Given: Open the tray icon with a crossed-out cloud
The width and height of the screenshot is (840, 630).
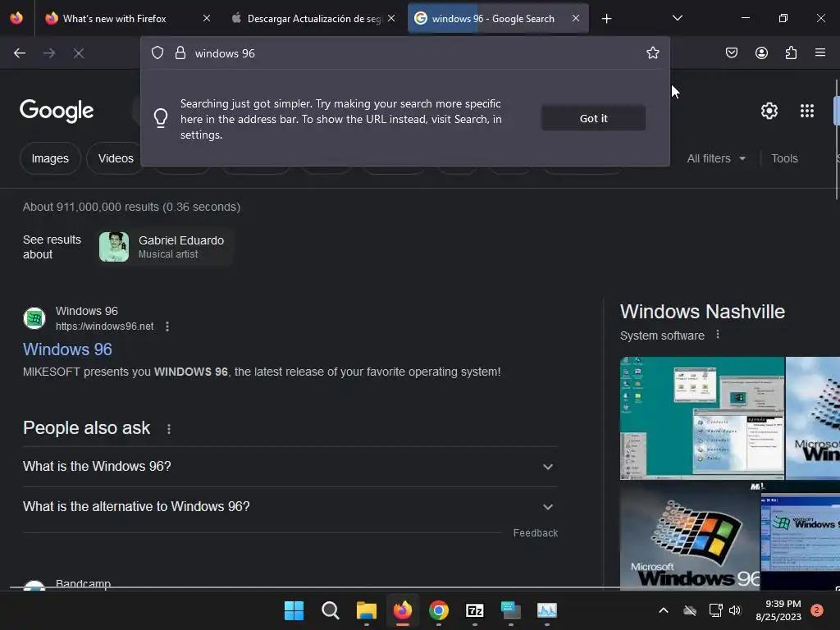Looking at the screenshot, I should point(690,610).
